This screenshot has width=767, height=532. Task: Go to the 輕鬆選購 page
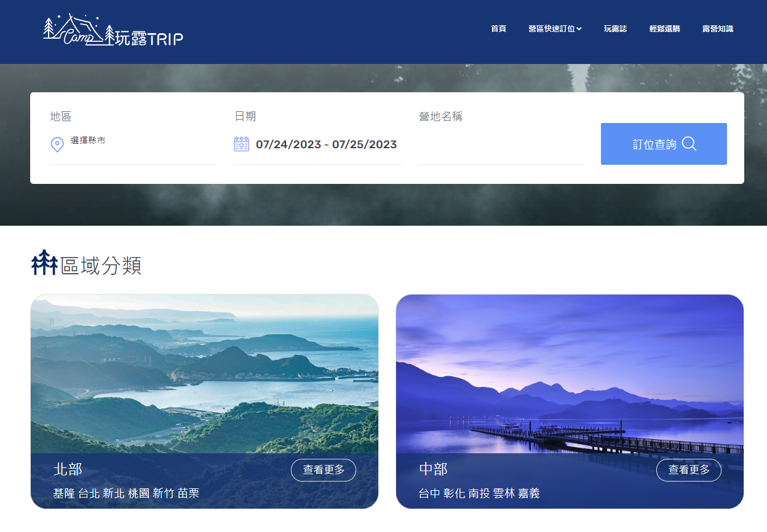(x=664, y=29)
